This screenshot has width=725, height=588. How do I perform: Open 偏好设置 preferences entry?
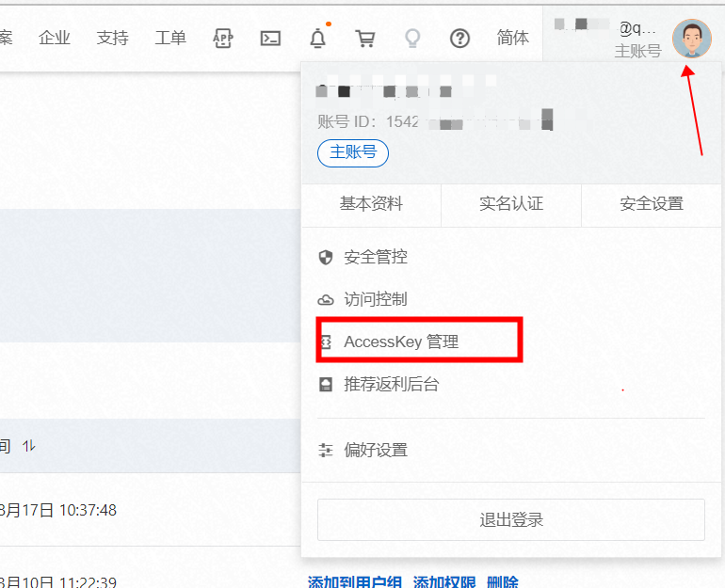coord(376,450)
